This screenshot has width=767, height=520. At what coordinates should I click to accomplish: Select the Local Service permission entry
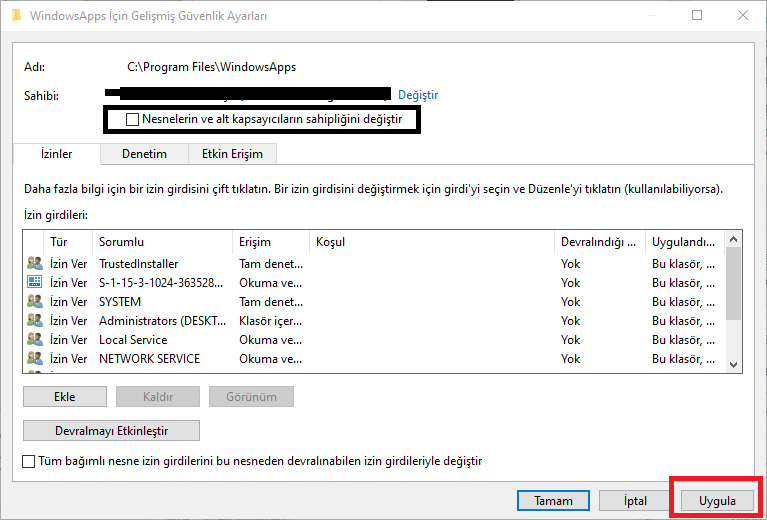[x=374, y=340]
